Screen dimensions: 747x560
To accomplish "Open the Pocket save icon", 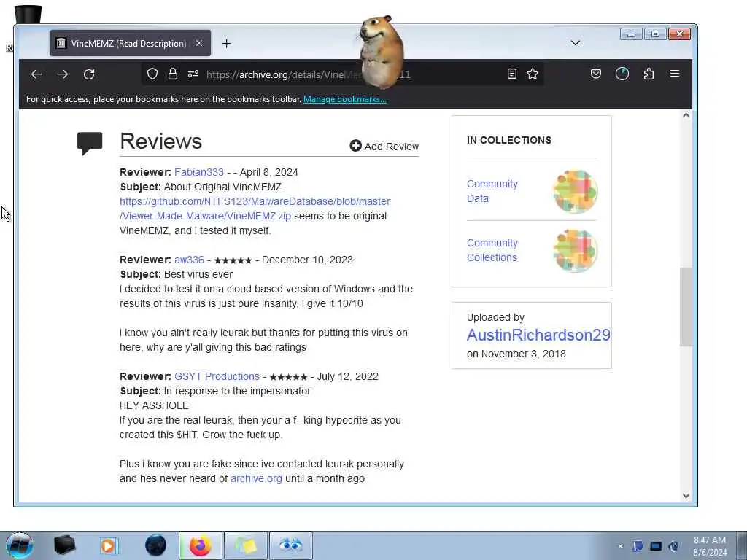I will 595,74.
